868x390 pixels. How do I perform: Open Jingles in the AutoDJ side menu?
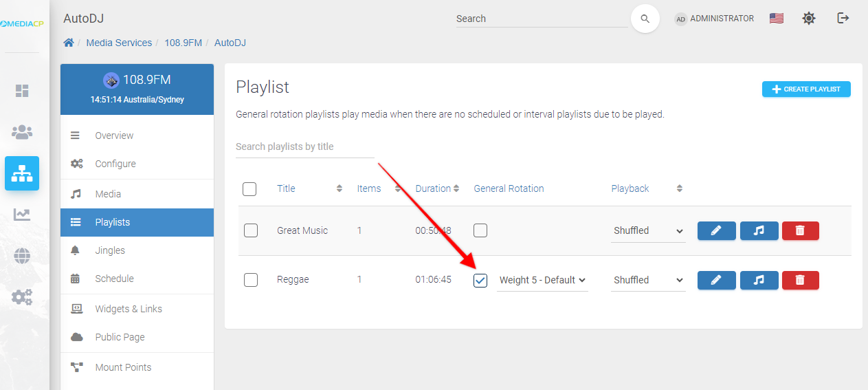click(110, 250)
